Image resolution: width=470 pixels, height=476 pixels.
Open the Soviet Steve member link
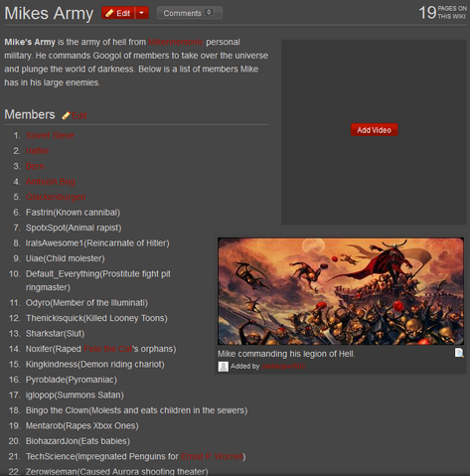coord(50,135)
